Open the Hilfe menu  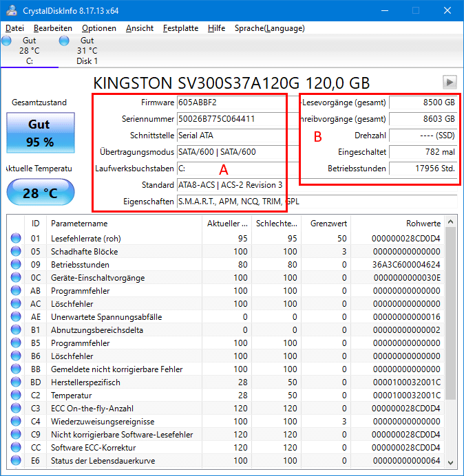click(x=216, y=28)
